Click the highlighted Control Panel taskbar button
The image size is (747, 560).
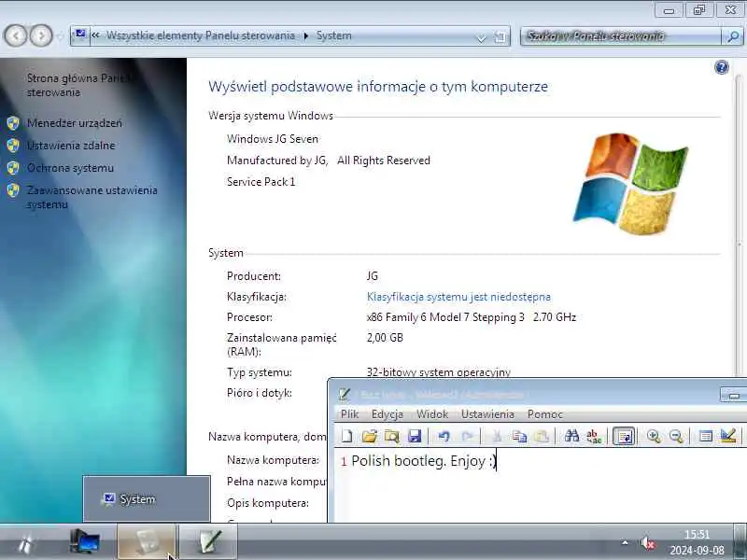click(x=147, y=542)
